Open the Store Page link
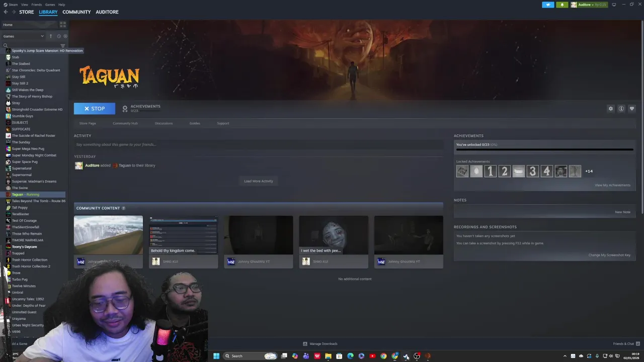 [x=88, y=123]
